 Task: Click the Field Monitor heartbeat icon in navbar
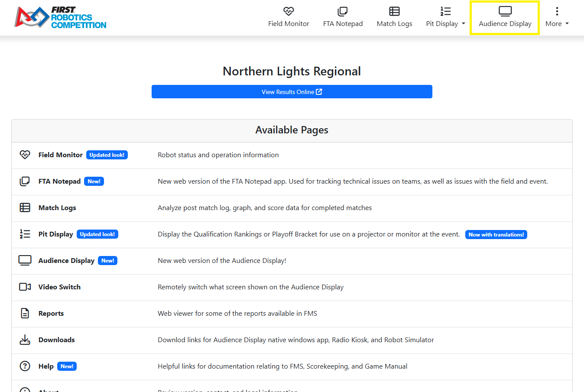(289, 11)
